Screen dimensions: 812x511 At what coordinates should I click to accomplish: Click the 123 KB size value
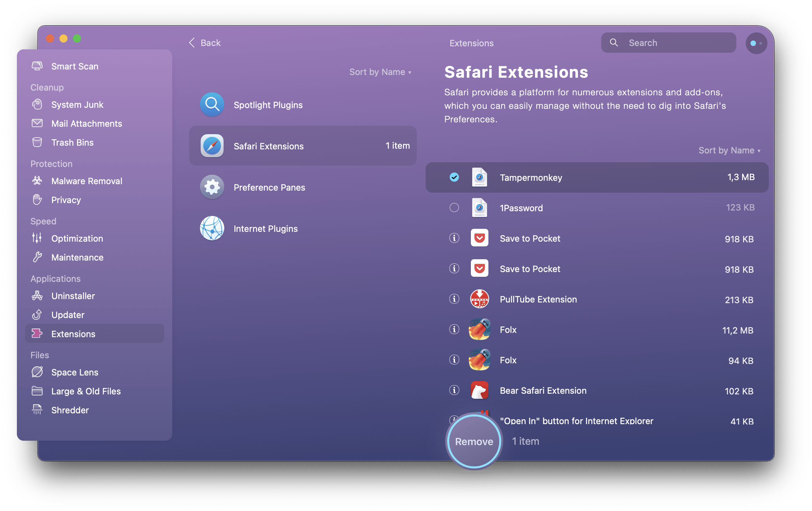[740, 208]
